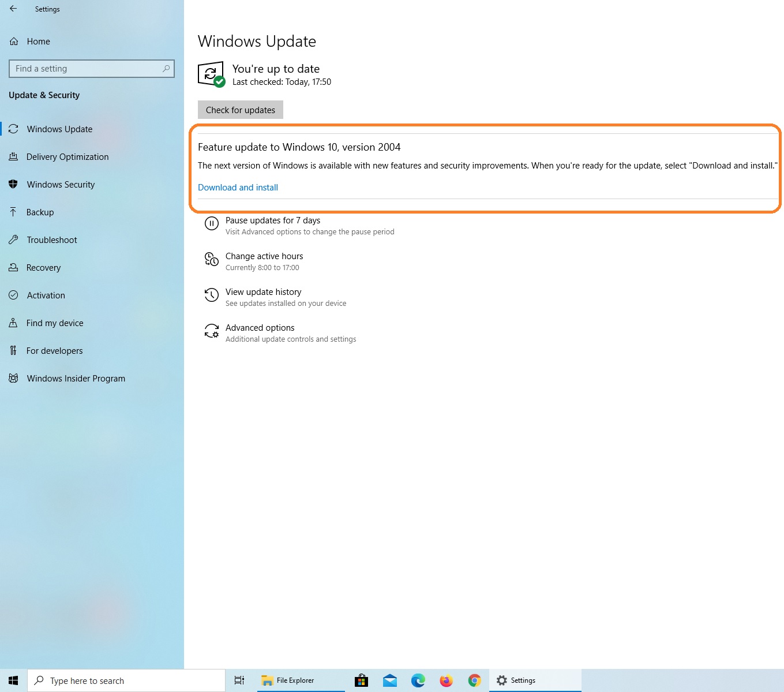The image size is (784, 692).
Task: Open View update history
Action: coord(263,292)
